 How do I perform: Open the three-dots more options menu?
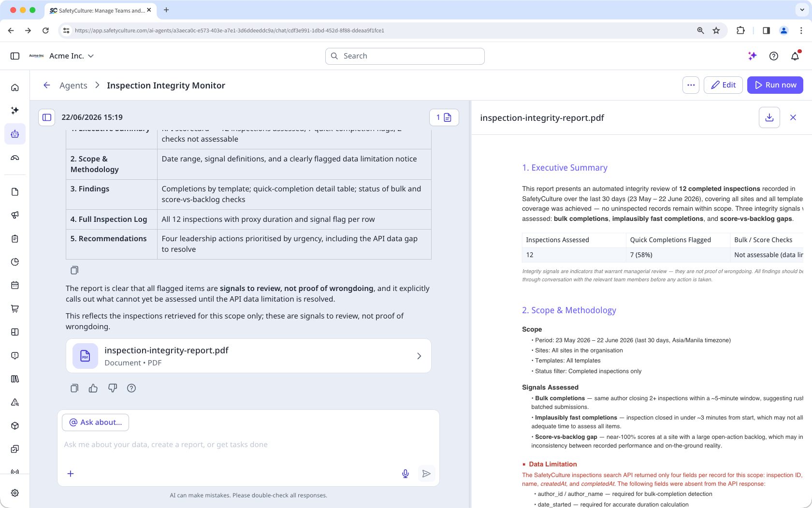coord(691,85)
